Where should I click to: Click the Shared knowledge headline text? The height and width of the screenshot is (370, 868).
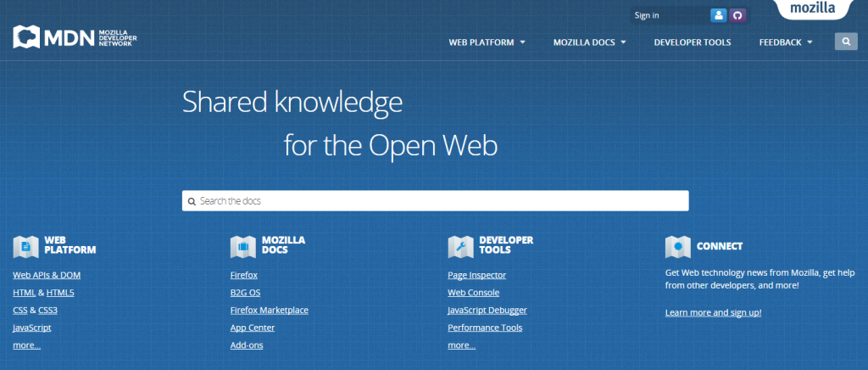pos(292,103)
